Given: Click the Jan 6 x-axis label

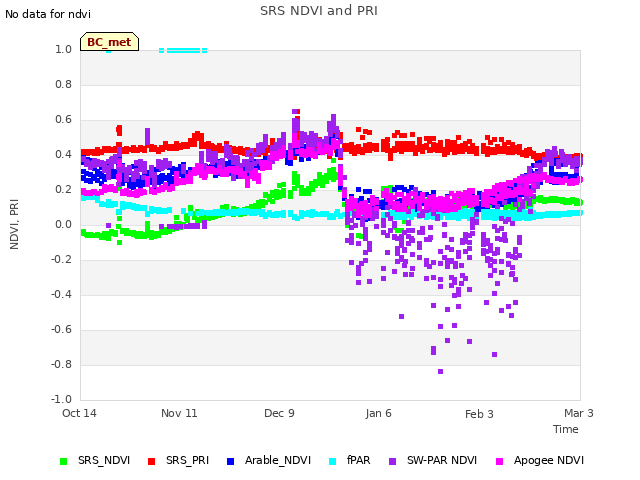Looking at the screenshot, I should [379, 413].
